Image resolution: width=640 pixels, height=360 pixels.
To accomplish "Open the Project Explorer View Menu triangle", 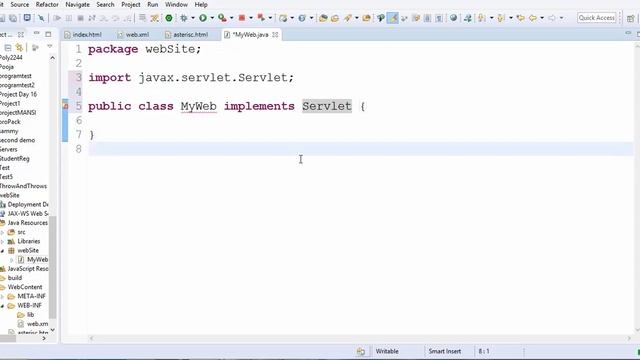I will pyautogui.click(x=49, y=47).
